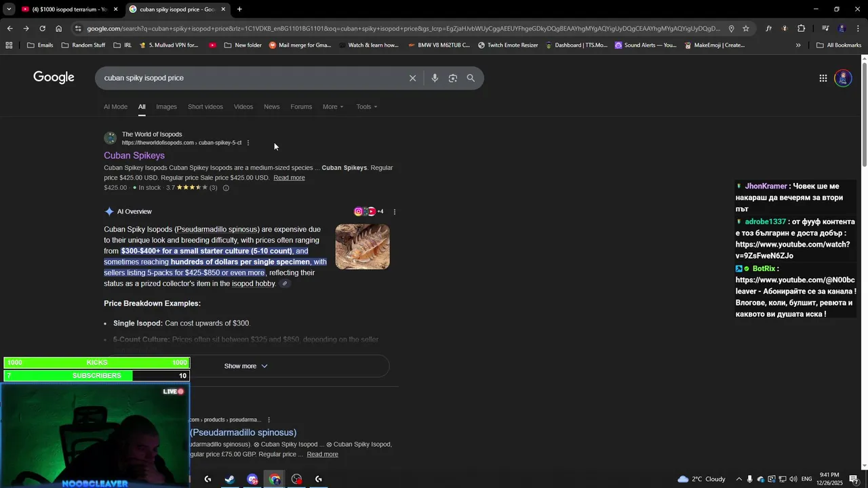Clear the search query with the X

coord(412,78)
